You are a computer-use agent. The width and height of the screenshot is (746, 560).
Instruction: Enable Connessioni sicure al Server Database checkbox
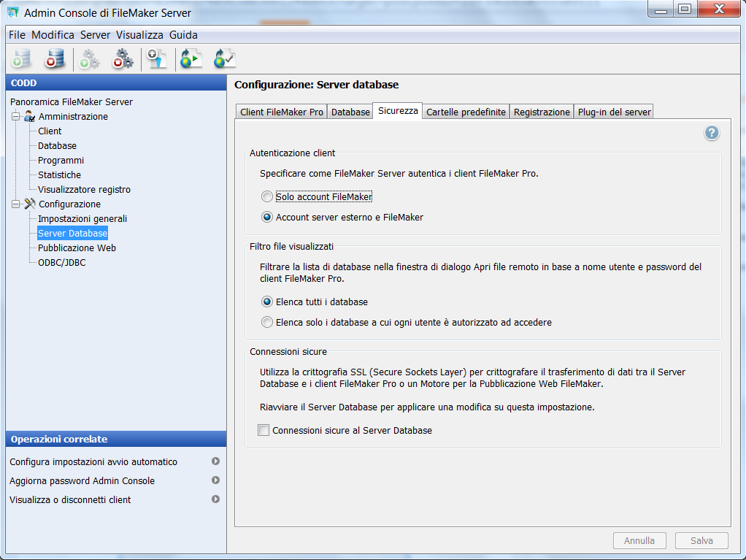coord(263,430)
